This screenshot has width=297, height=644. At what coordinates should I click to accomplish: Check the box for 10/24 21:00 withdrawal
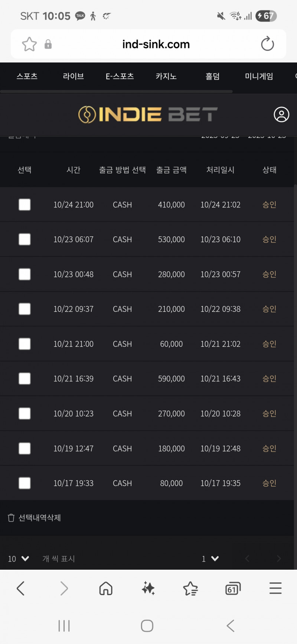[25, 205]
